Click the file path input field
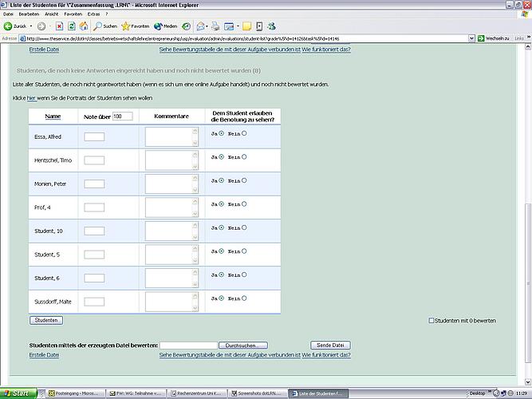 188,346
